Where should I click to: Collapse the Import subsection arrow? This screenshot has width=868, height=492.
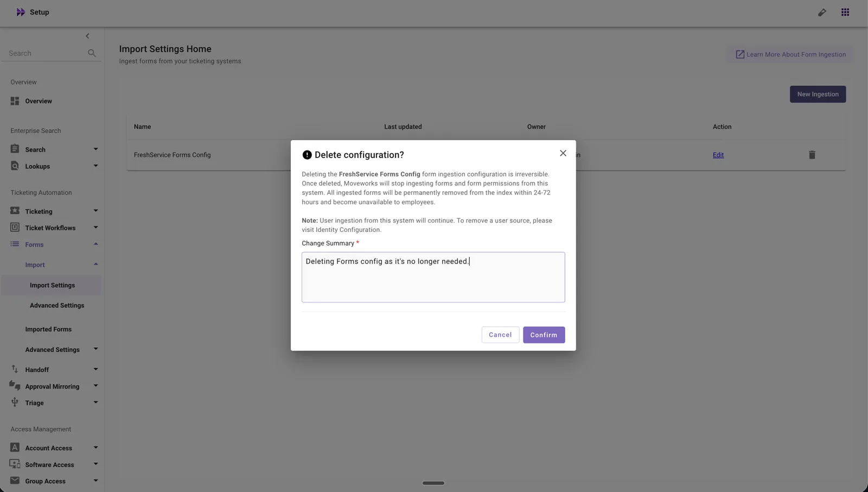pyautogui.click(x=95, y=264)
